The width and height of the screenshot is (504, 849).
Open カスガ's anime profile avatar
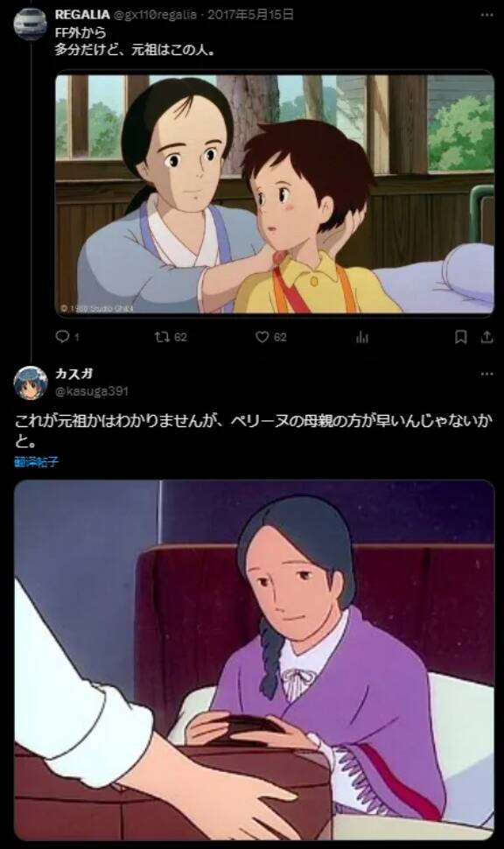31,382
